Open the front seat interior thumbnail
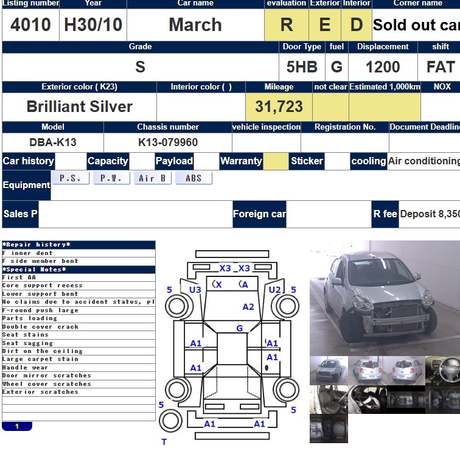 pos(329,399)
